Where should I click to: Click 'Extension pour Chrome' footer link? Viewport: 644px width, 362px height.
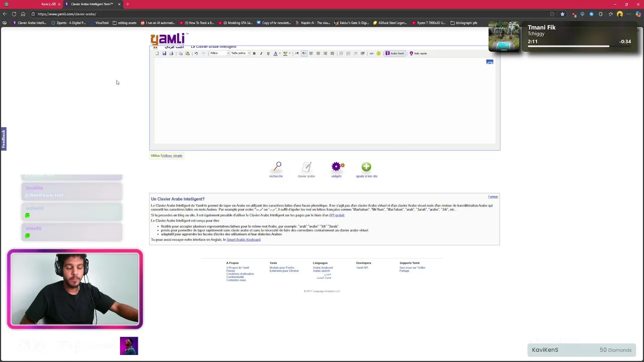click(x=284, y=271)
